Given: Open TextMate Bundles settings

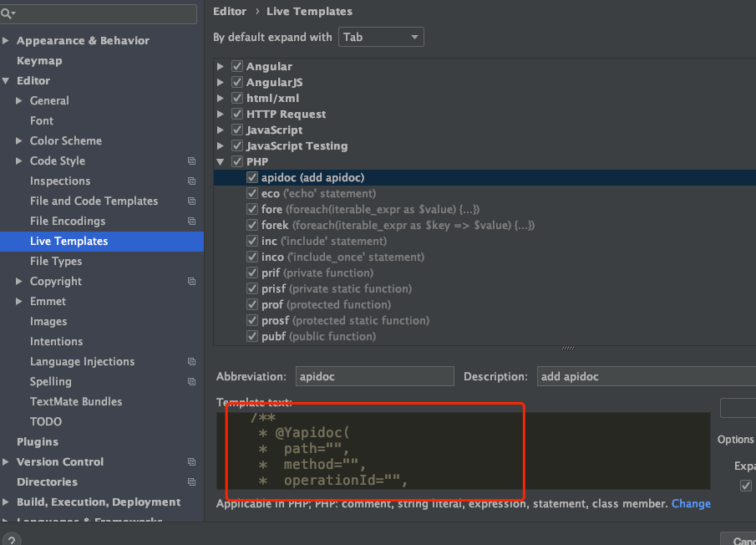Looking at the screenshot, I should (76, 402).
